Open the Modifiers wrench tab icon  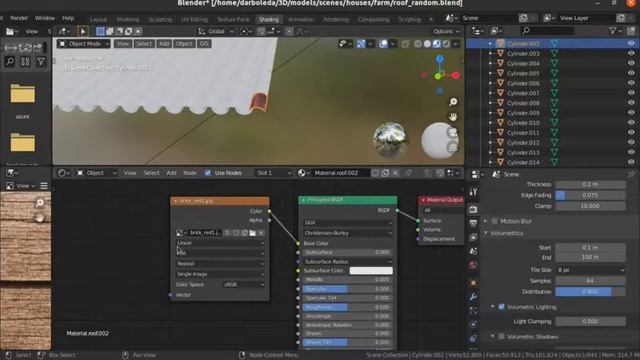473,297
